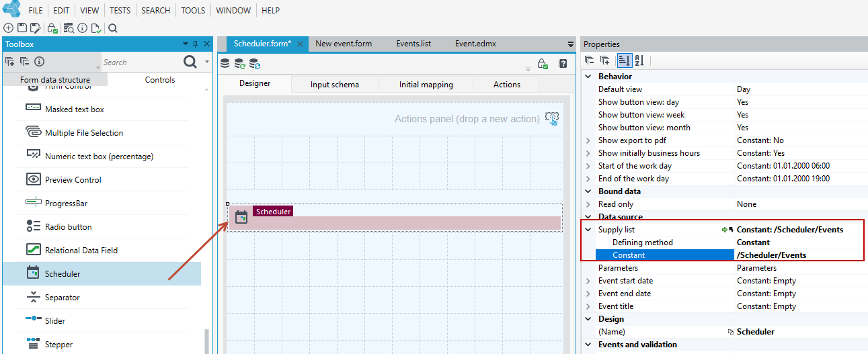
Task: Click the Save disk icon in main toolbar
Action: point(22,28)
